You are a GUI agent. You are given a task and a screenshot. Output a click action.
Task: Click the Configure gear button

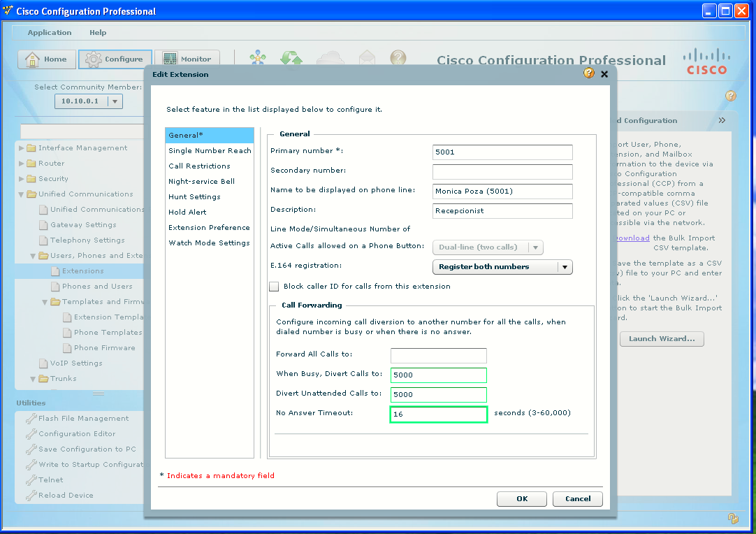coord(115,59)
